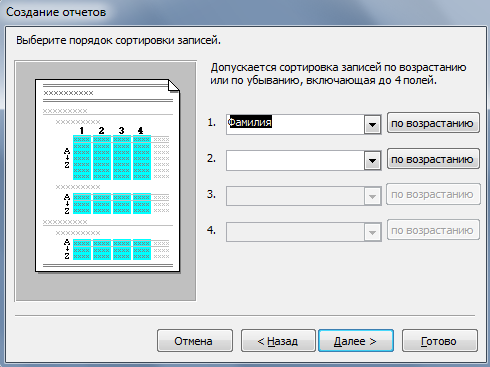
Task: Click the Отмена button
Action: point(195,341)
